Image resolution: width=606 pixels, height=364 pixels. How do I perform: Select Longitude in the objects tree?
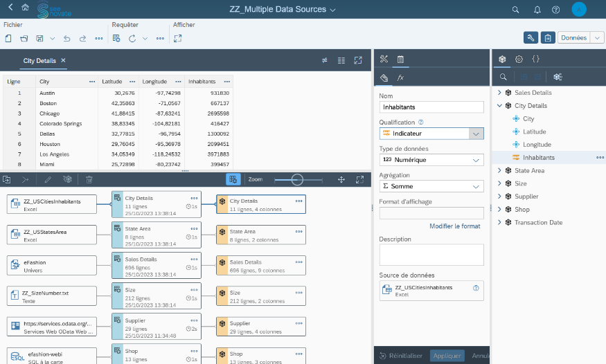coord(537,145)
